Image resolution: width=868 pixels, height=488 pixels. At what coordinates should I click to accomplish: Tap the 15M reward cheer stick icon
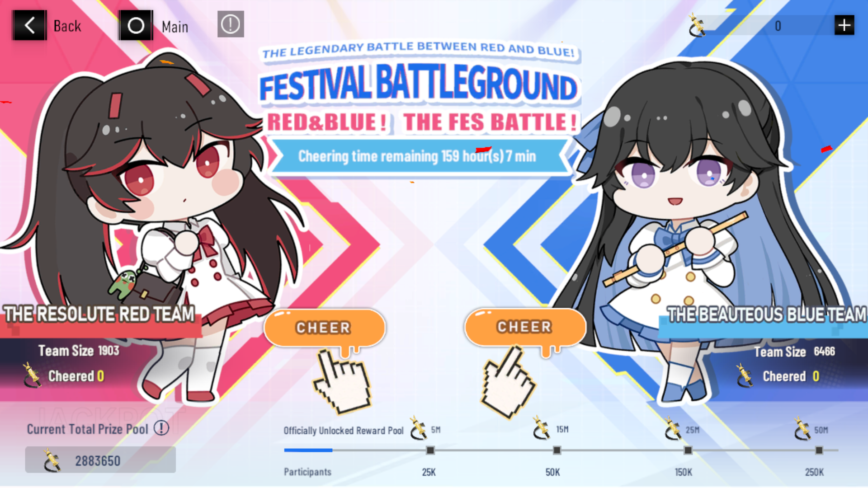coord(541,428)
